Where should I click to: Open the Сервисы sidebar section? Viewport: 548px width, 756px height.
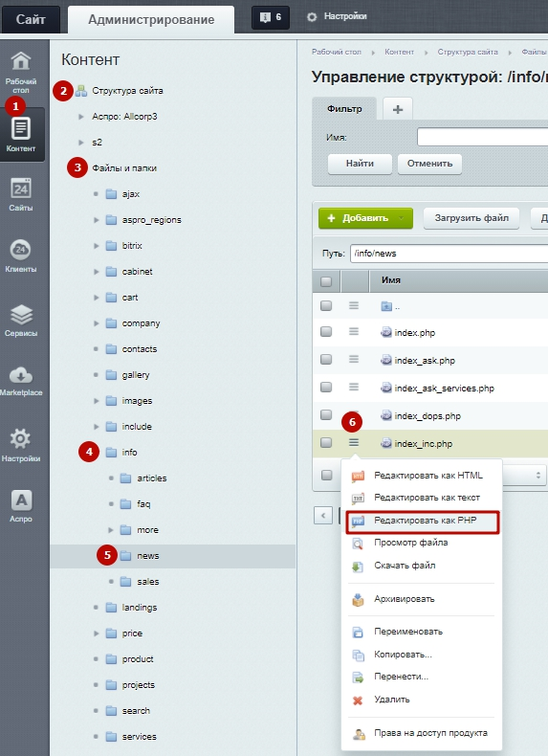tap(21, 321)
